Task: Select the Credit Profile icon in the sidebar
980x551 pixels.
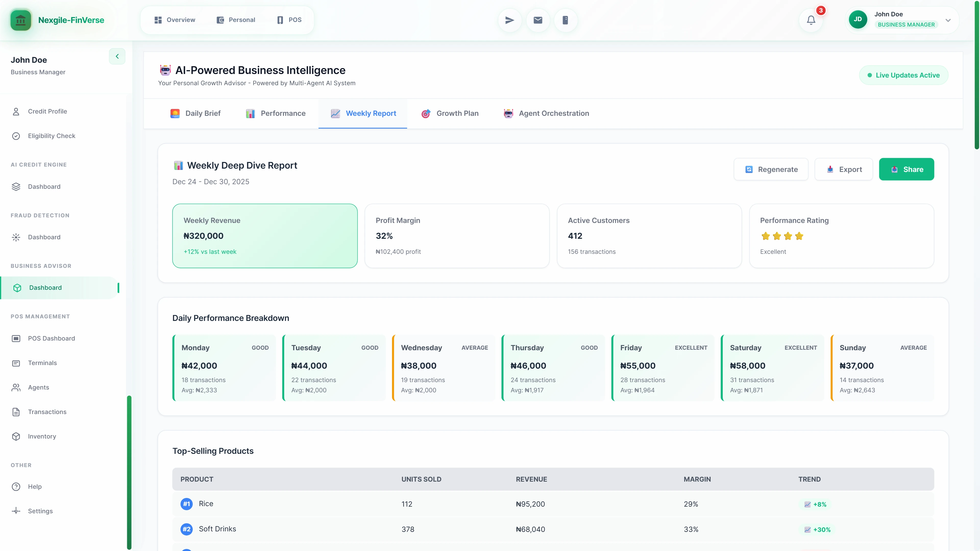Action: tap(16, 111)
